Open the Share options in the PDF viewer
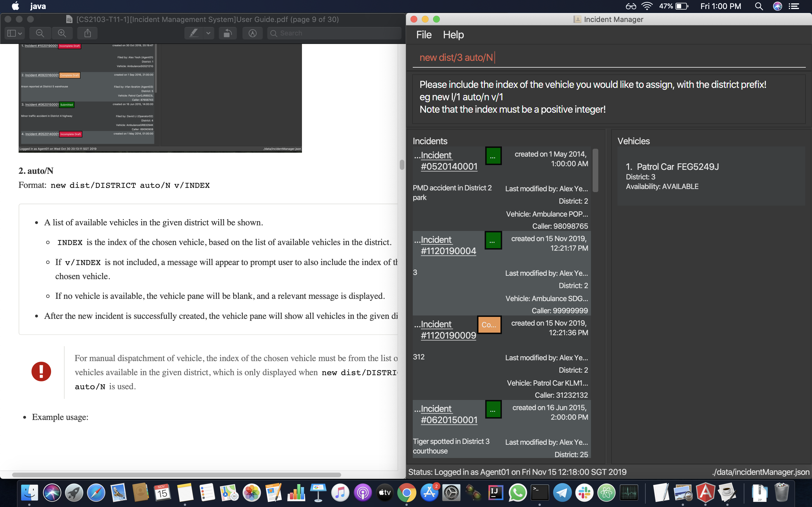Image resolution: width=812 pixels, height=507 pixels. (87, 33)
